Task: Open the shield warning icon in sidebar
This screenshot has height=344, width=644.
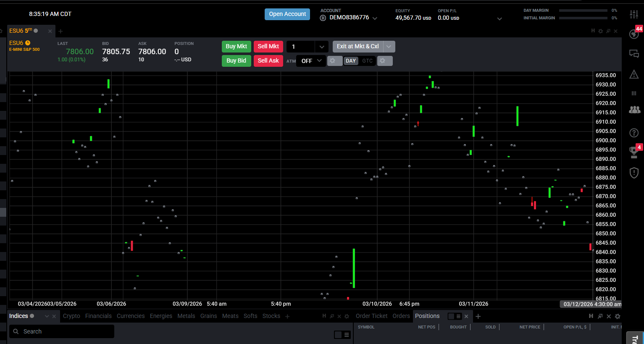Action: tap(634, 173)
